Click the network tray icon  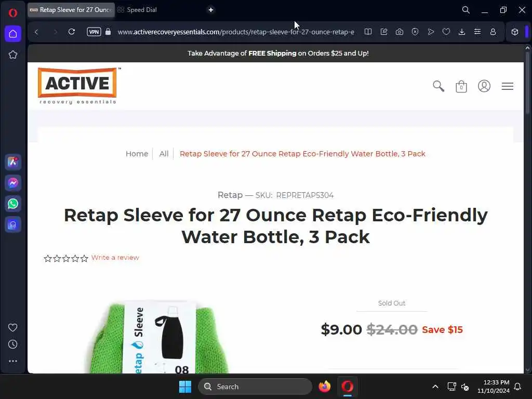click(x=451, y=387)
